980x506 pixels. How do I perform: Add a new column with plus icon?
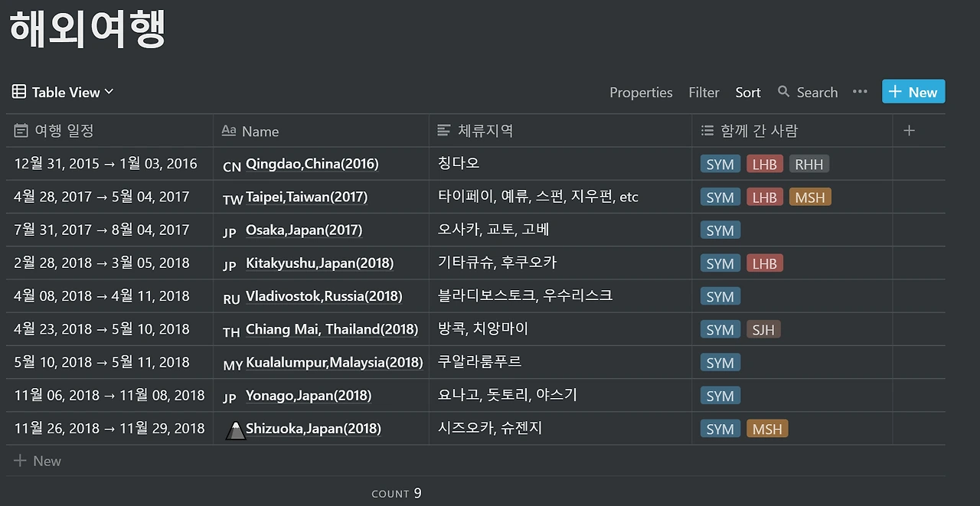point(909,131)
